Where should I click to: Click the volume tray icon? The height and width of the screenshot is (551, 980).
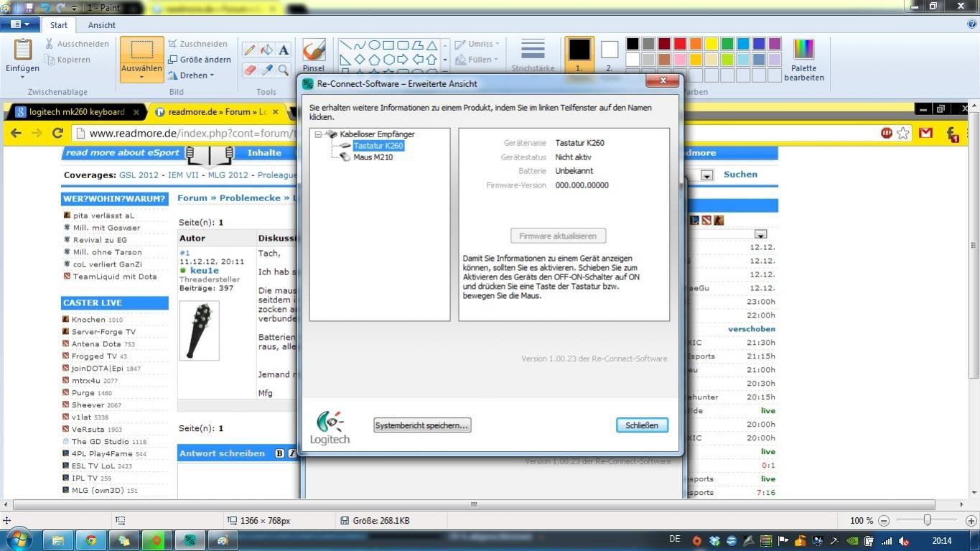904,541
